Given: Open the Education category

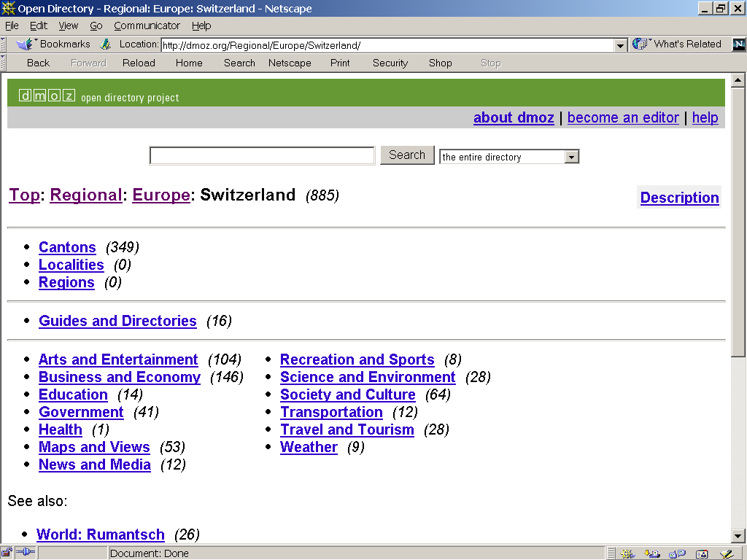Looking at the screenshot, I should pyautogui.click(x=74, y=394).
